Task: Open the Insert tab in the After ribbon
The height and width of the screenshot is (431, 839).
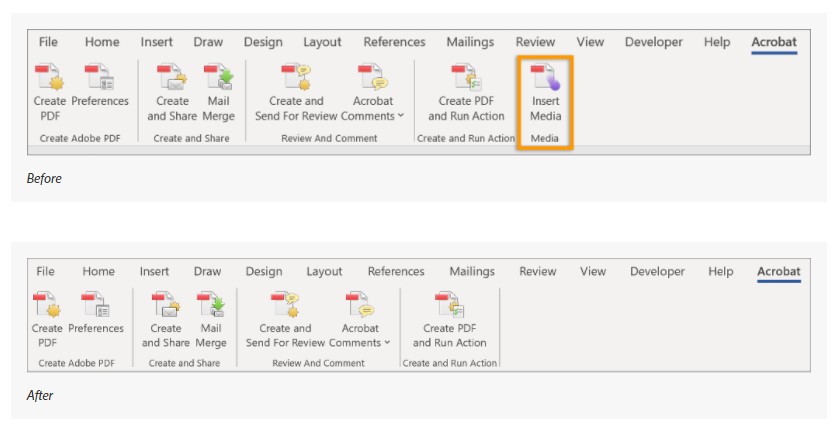Action: (154, 271)
